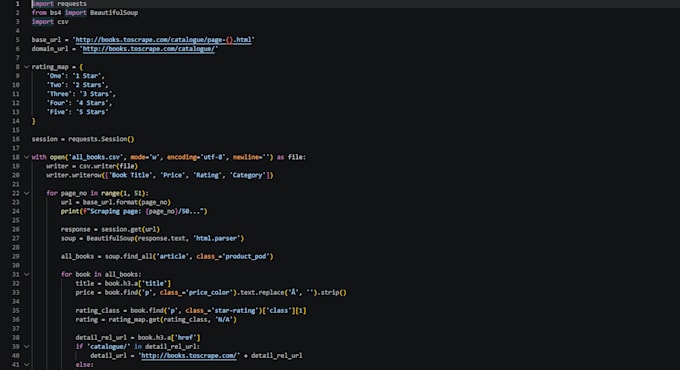This screenshot has width=680, height=370.
Task: Click 'session.get(url)' call
Action: pos(131,229)
